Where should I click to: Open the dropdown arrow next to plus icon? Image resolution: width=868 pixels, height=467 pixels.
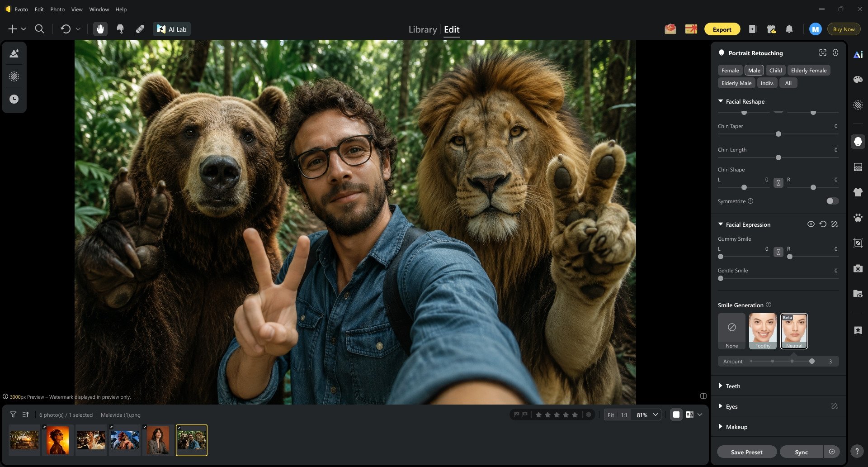tap(24, 29)
